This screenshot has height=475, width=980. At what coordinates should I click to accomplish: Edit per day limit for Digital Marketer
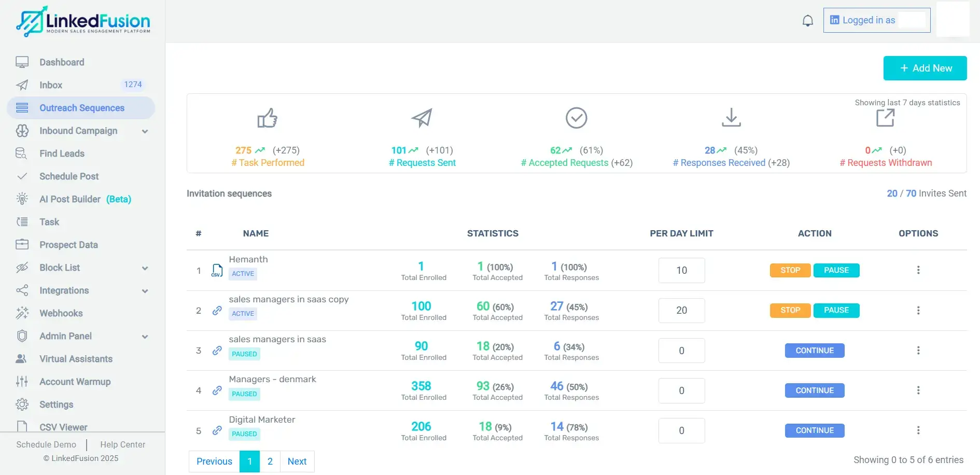coord(681,430)
